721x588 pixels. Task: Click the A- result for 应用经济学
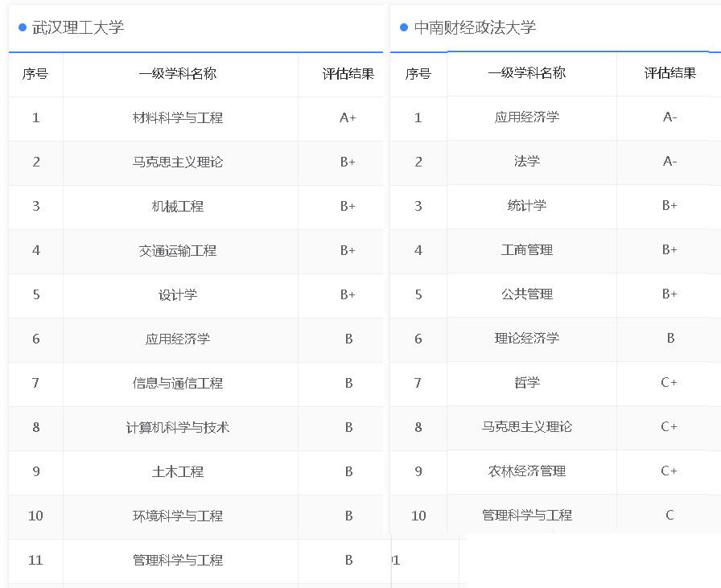[669, 117]
